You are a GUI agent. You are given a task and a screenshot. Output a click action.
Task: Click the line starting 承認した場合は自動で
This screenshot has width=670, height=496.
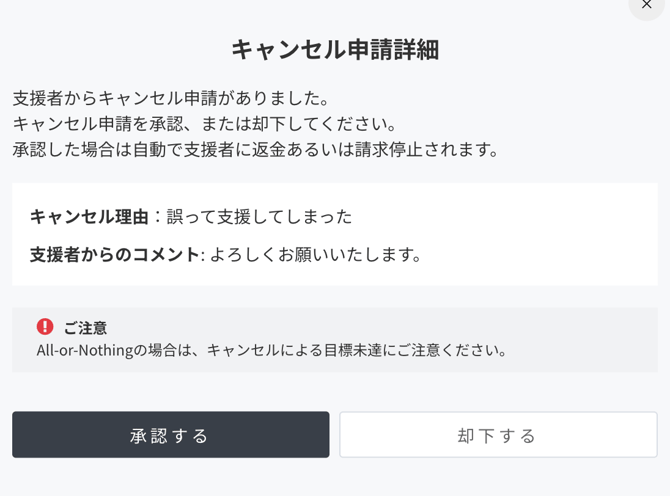(x=256, y=149)
